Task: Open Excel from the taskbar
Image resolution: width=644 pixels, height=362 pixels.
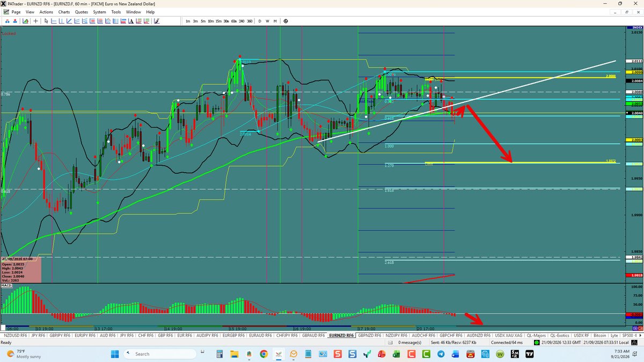Action: (396, 354)
